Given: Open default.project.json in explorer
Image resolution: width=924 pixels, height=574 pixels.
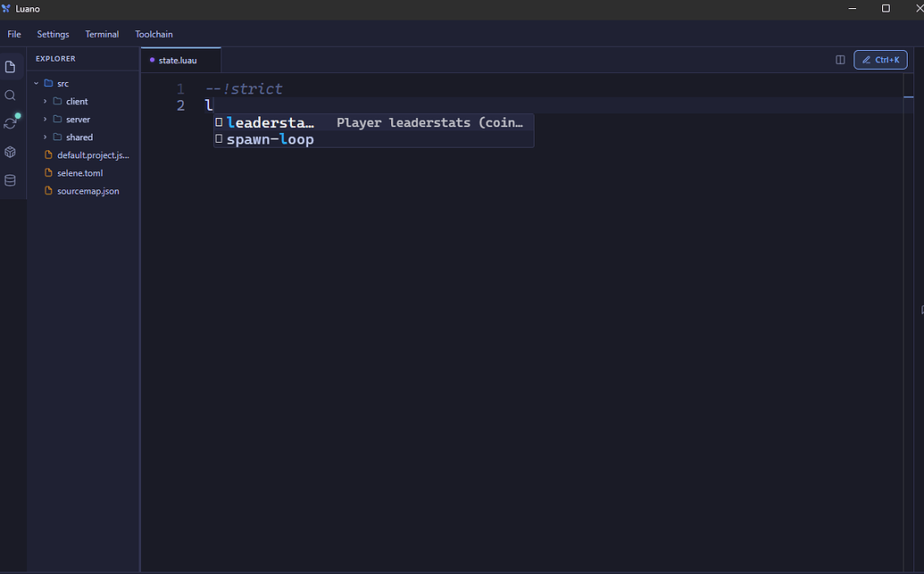Looking at the screenshot, I should (x=93, y=155).
